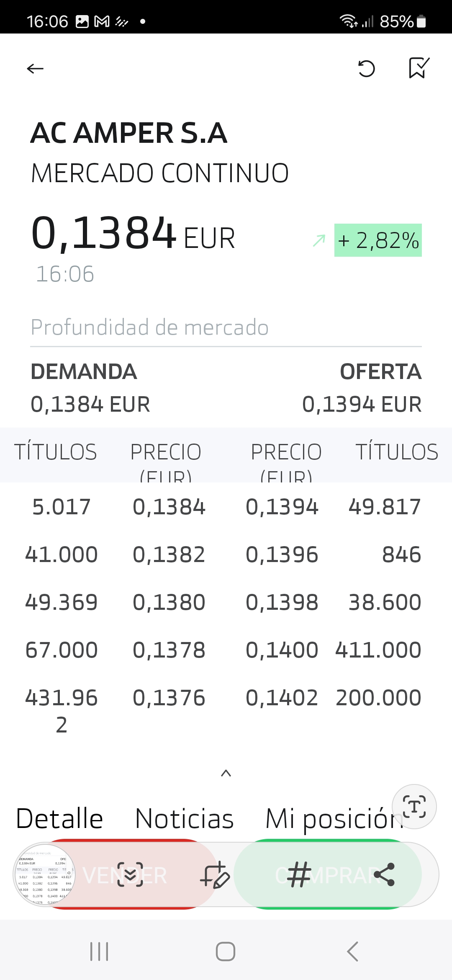Open recent apps from the navigation bar
The height and width of the screenshot is (980, 452).
point(100,952)
